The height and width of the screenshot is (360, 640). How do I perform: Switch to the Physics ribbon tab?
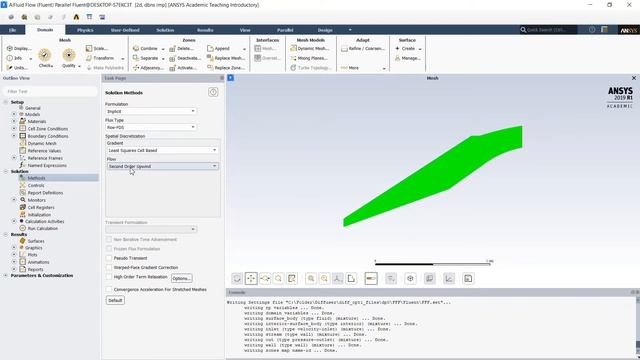point(85,30)
